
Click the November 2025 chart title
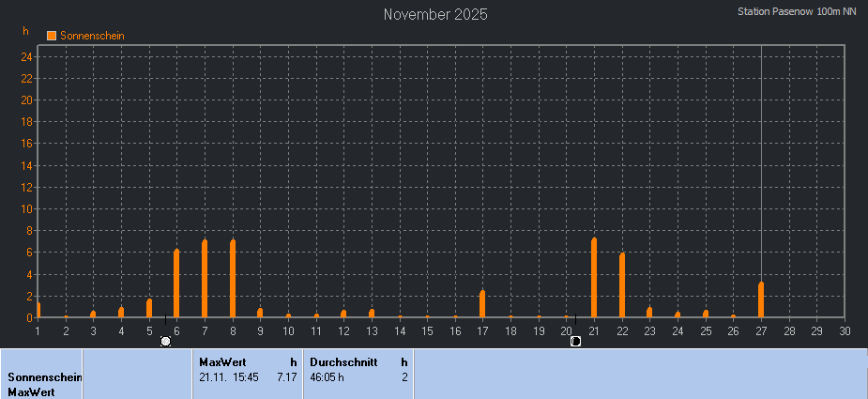(x=435, y=15)
